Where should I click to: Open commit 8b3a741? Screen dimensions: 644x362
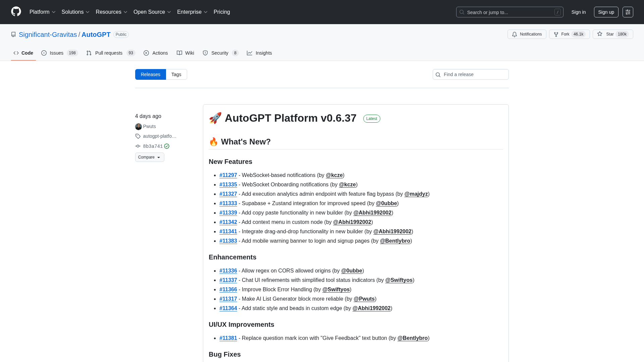tap(153, 146)
